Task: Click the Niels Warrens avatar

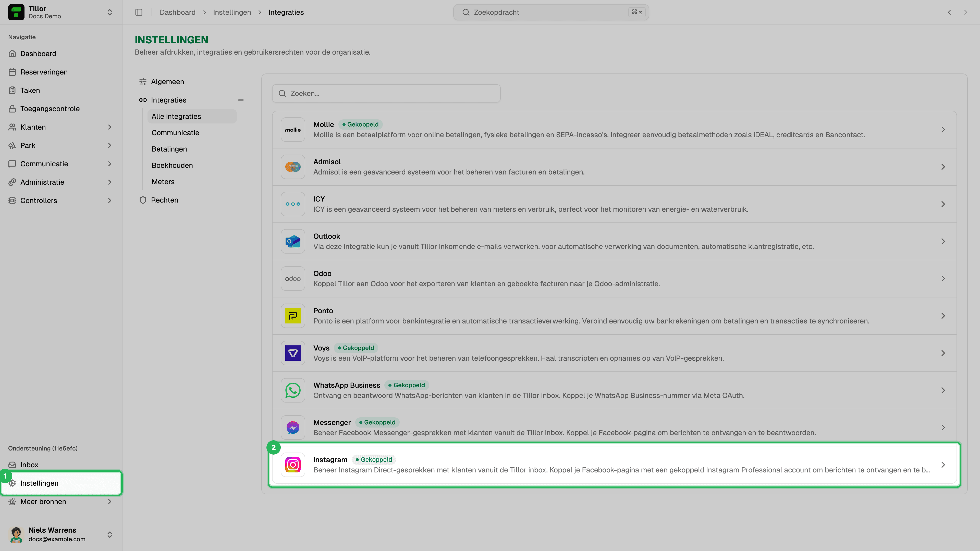Action: pos(16,534)
